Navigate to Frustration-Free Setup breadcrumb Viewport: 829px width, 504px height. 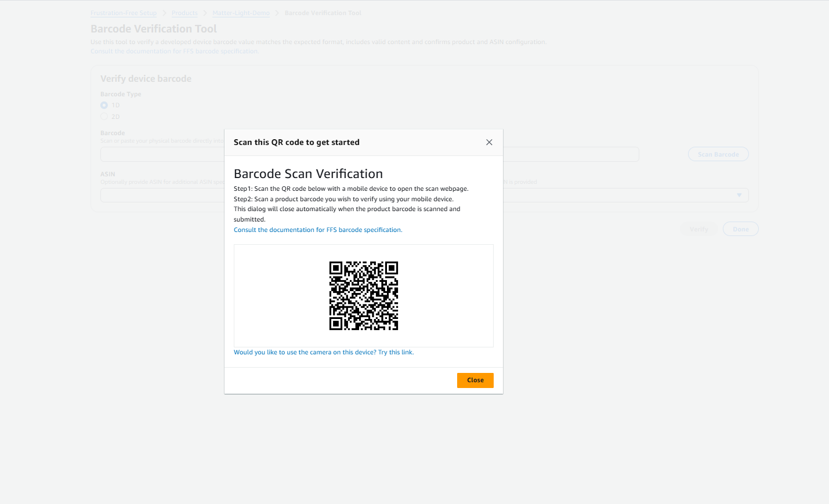[x=123, y=12]
